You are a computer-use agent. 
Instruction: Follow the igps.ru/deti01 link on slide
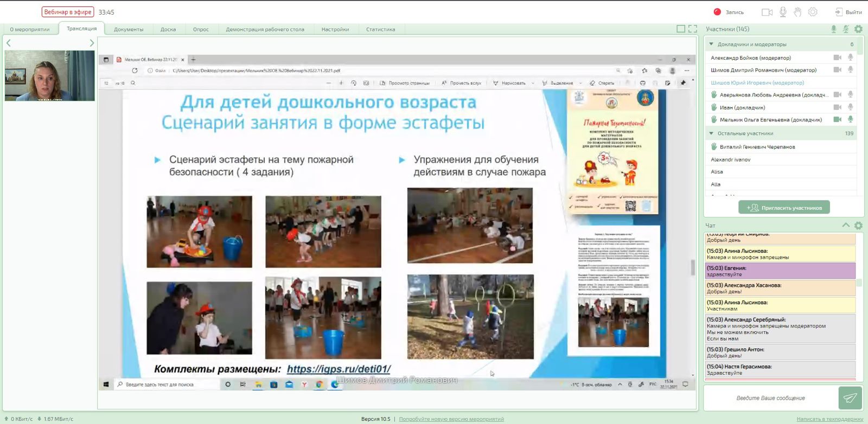pos(339,369)
